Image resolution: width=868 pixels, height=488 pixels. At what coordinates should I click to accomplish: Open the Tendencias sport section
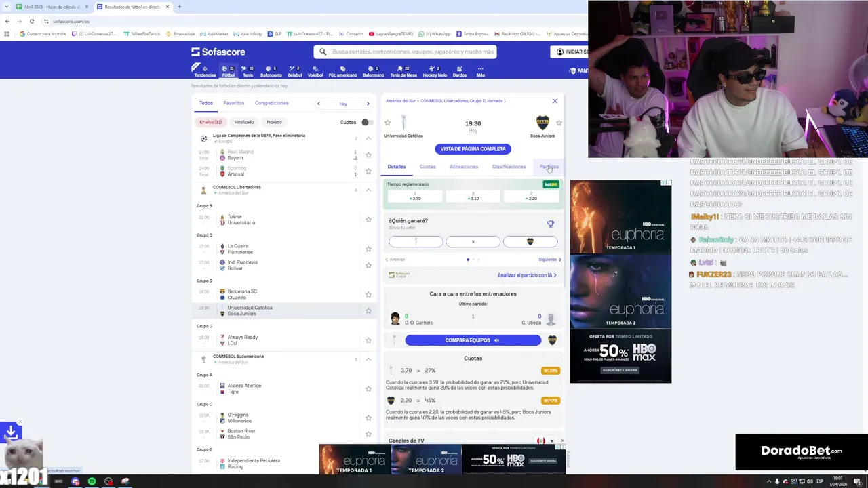coord(204,71)
